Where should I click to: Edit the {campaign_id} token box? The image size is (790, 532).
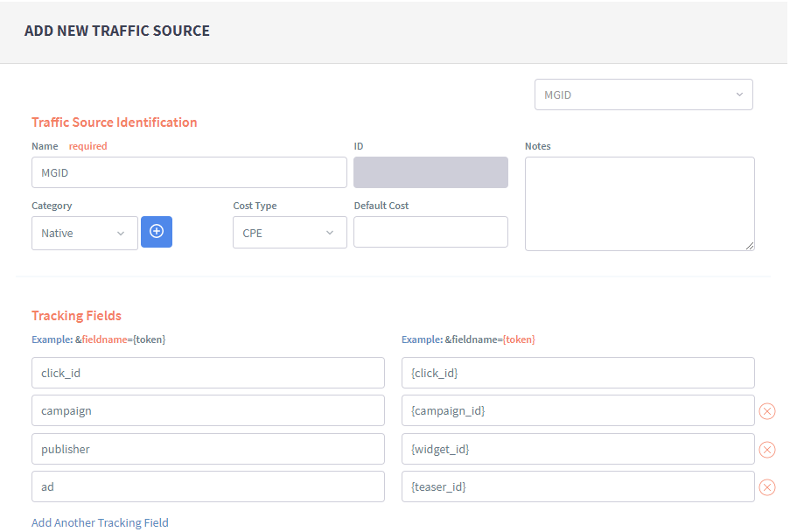click(x=578, y=410)
